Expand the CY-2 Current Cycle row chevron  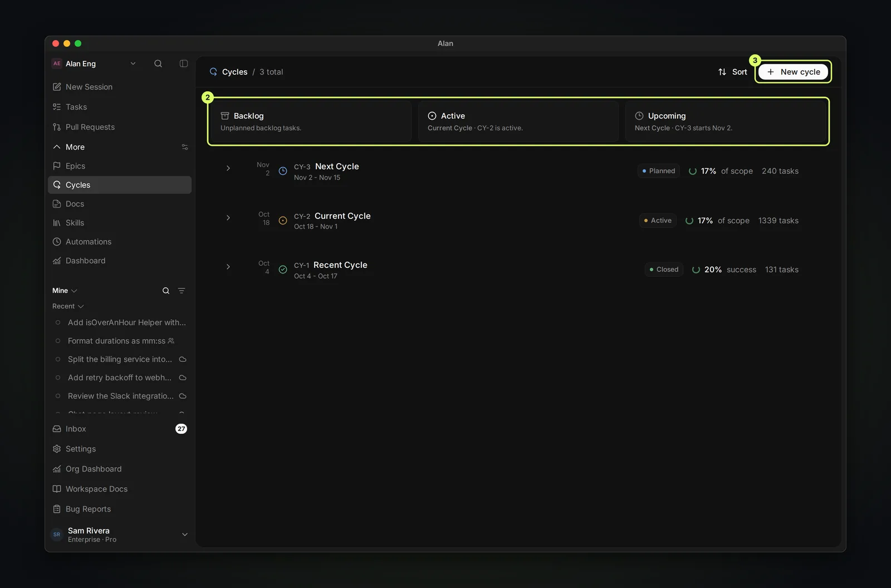[228, 218]
